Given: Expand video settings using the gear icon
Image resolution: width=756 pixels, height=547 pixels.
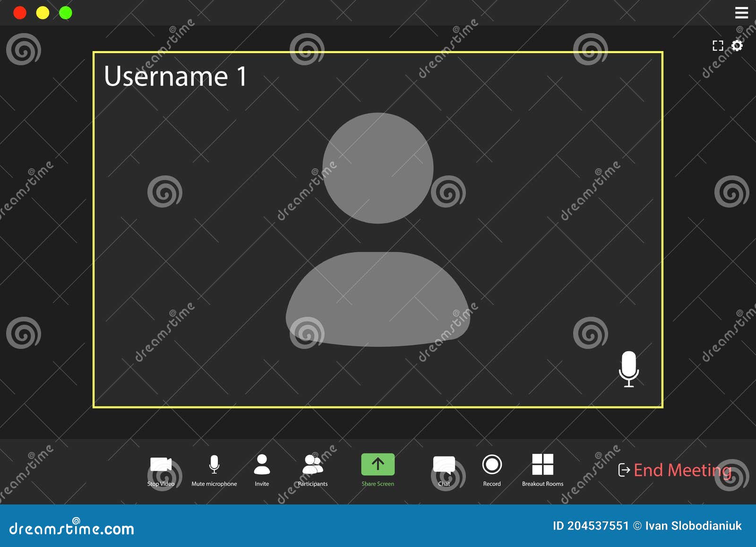Looking at the screenshot, I should [738, 45].
